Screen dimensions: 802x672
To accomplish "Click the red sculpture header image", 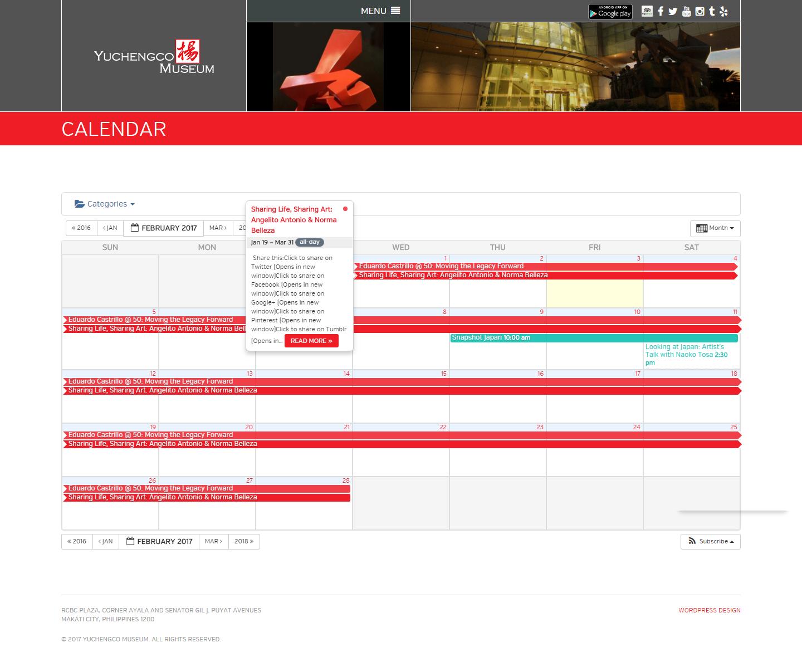I will coord(329,67).
